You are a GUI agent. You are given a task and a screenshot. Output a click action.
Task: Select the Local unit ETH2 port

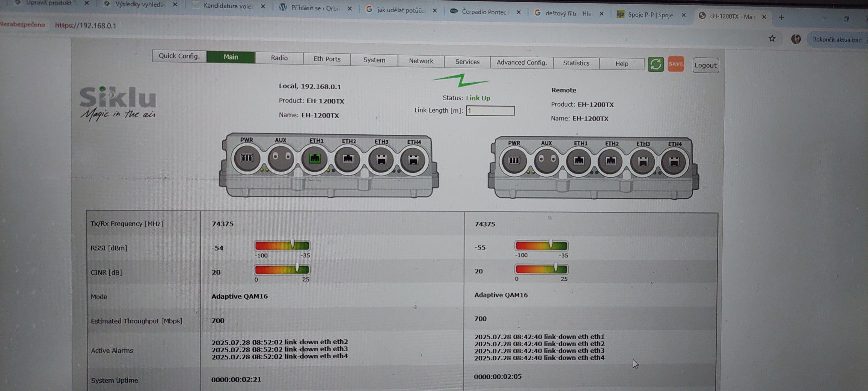(x=348, y=159)
